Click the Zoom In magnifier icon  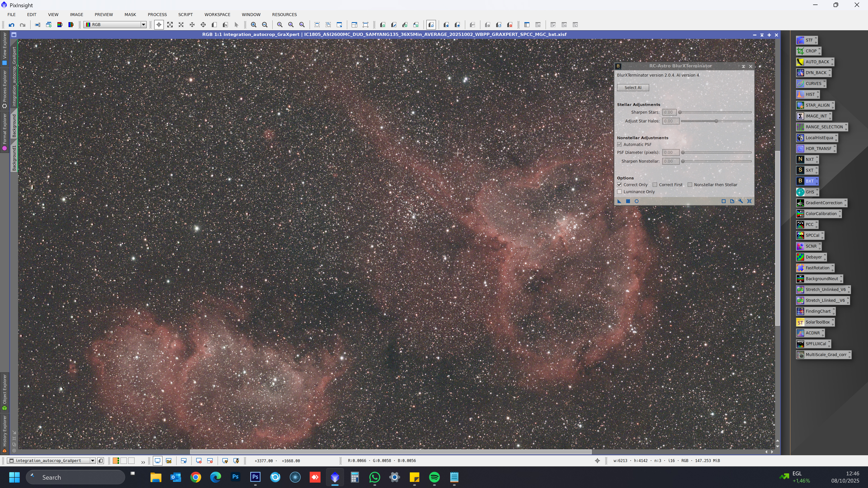coord(254,25)
